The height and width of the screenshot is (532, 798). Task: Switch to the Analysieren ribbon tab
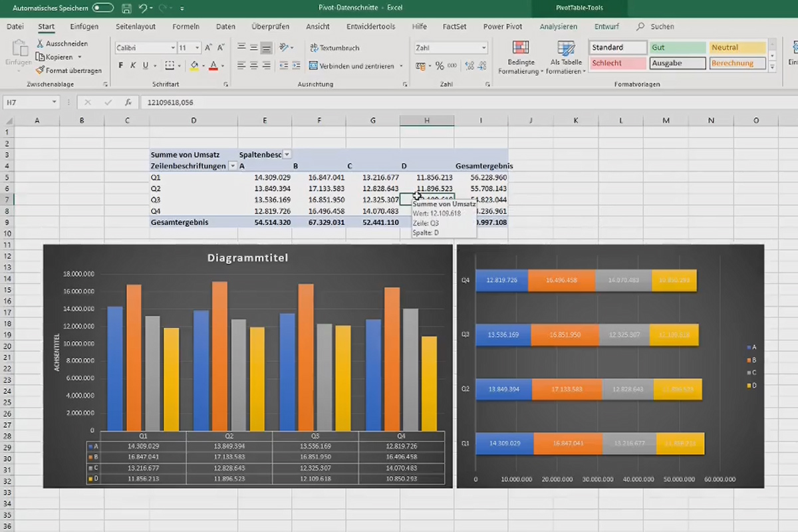[x=558, y=27]
